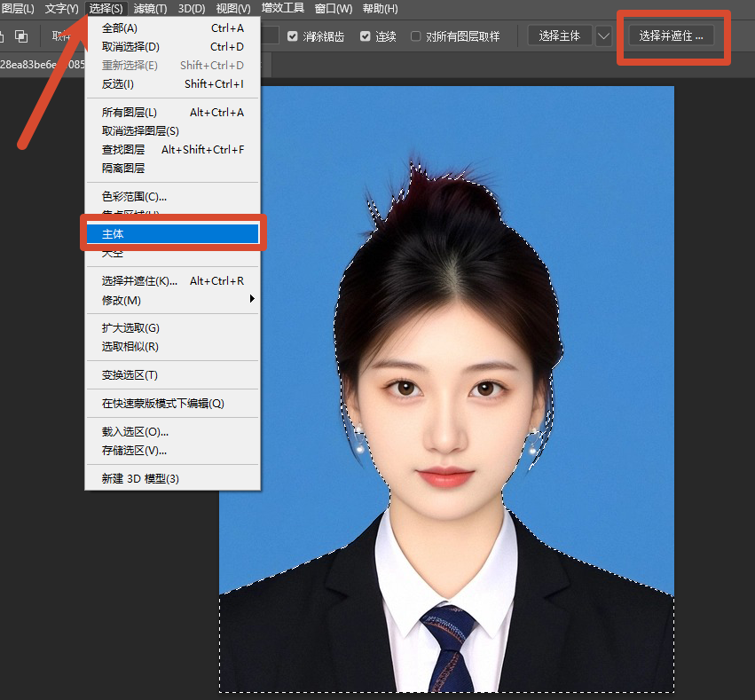
Task: Choose 所有图层(L) menu item
Action: [x=173, y=113]
